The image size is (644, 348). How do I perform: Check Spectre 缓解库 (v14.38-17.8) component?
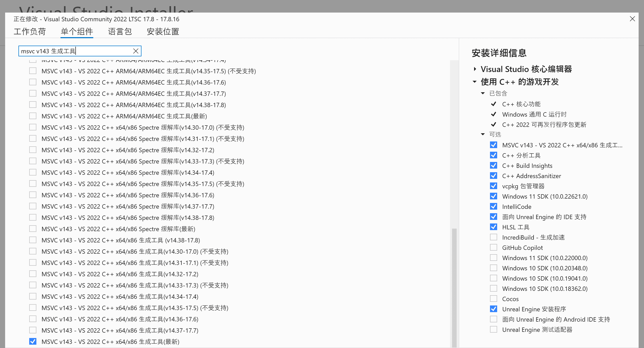tap(33, 217)
